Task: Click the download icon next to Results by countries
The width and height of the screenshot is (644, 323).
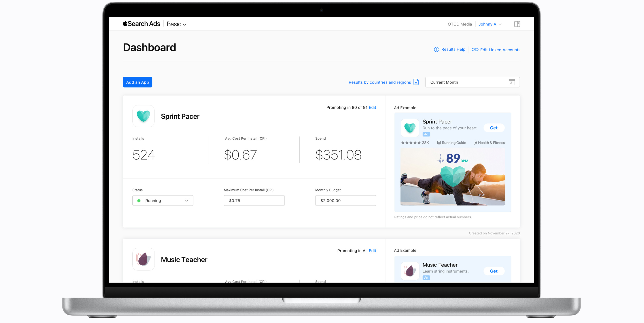Action: pyautogui.click(x=417, y=82)
